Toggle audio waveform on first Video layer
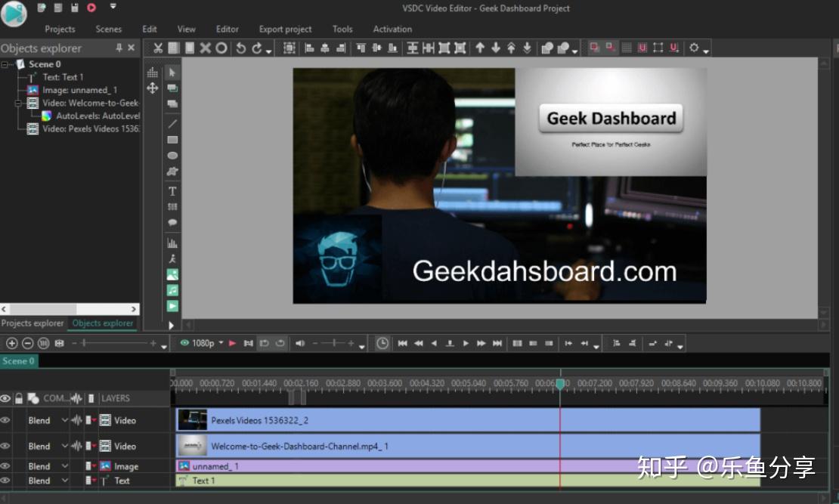Image resolution: width=839 pixels, height=504 pixels. pyautogui.click(x=76, y=421)
